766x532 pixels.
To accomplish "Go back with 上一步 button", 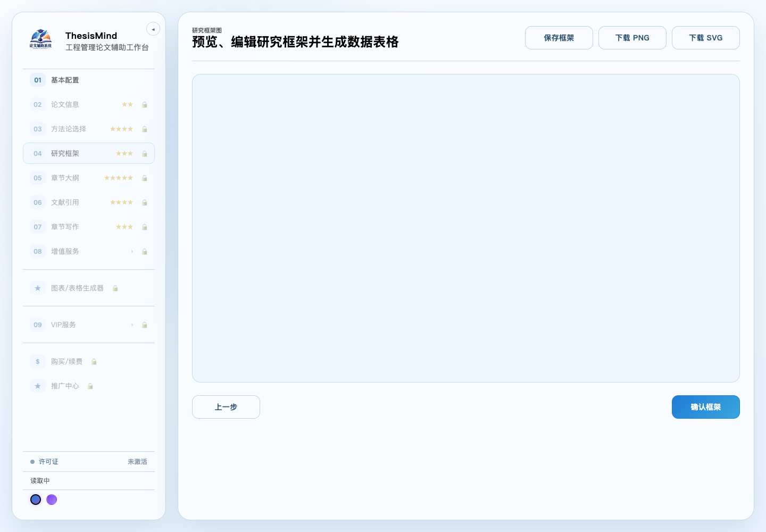I will tap(226, 407).
